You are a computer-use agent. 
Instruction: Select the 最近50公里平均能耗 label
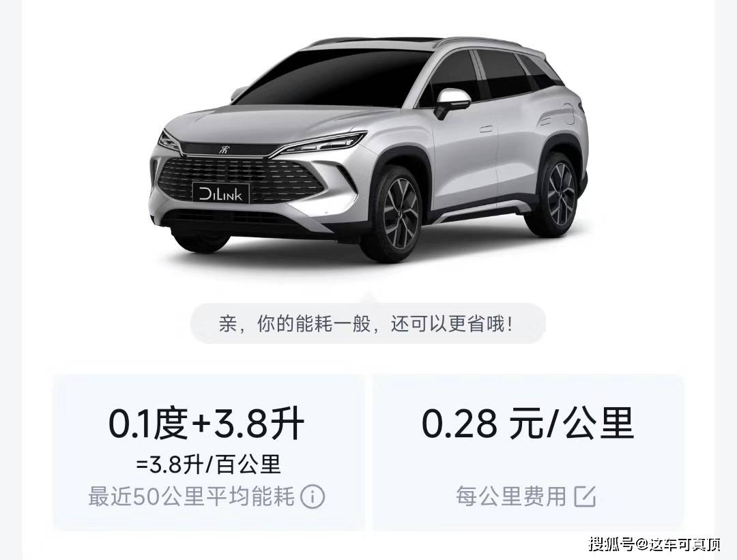tap(192, 497)
